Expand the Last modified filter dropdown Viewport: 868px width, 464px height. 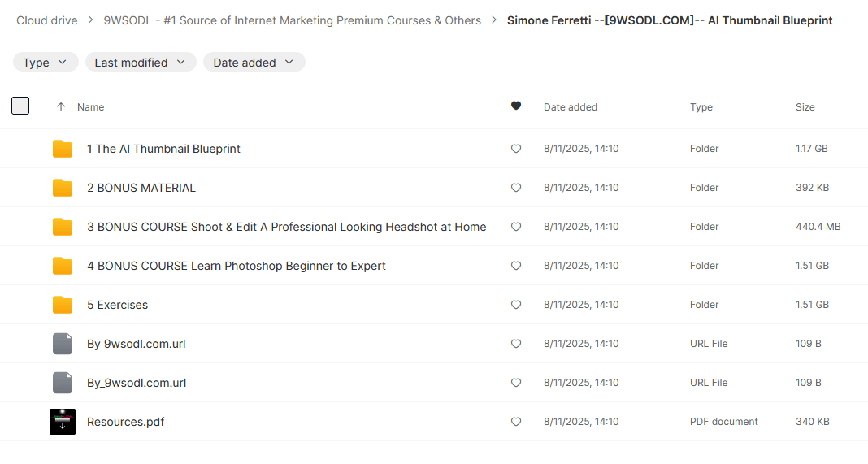[x=140, y=63]
